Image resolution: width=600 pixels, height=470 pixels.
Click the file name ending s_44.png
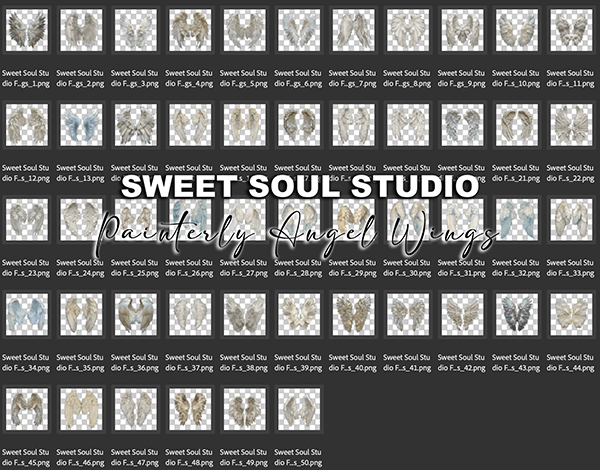pos(570,362)
